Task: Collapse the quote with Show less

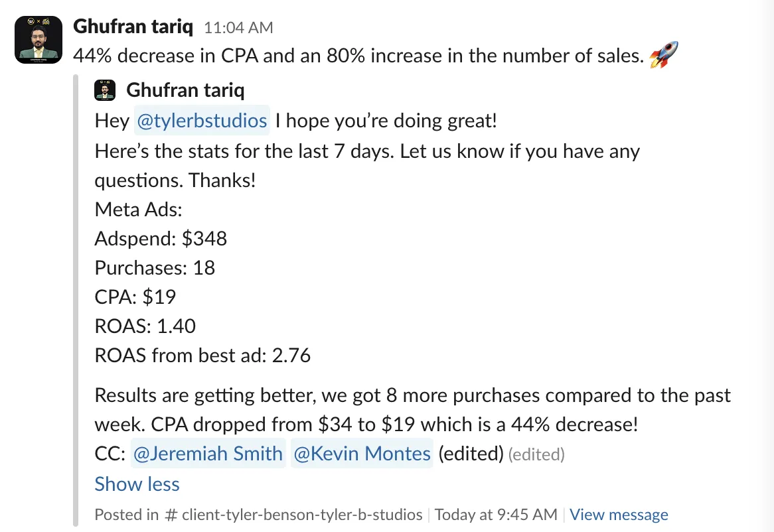Action: click(x=137, y=484)
